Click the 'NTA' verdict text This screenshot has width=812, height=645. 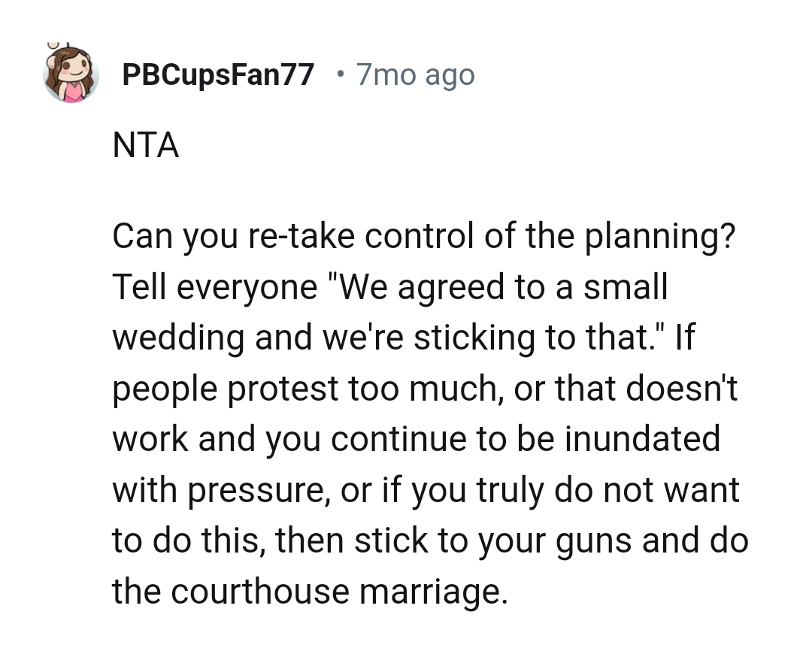click(x=146, y=145)
